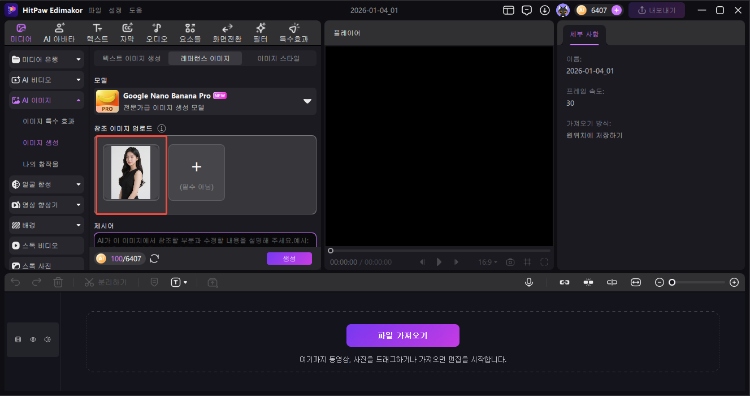Expand the AI 비디오 sidebar section
The width and height of the screenshot is (750, 396).
(46, 80)
